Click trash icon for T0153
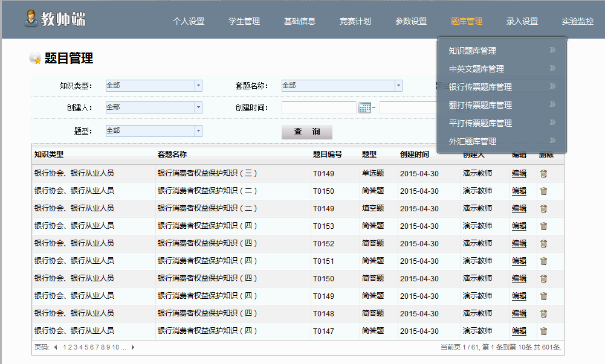 [x=543, y=226]
